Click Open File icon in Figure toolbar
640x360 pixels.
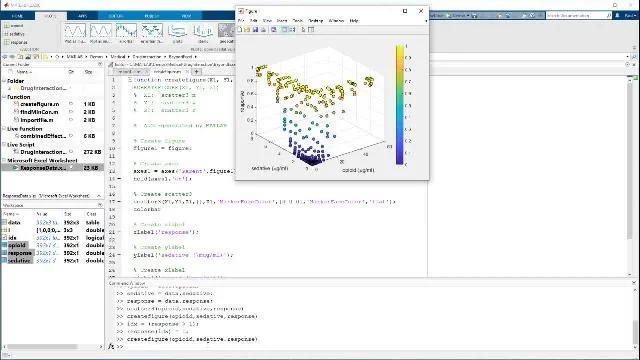pyautogui.click(x=247, y=29)
